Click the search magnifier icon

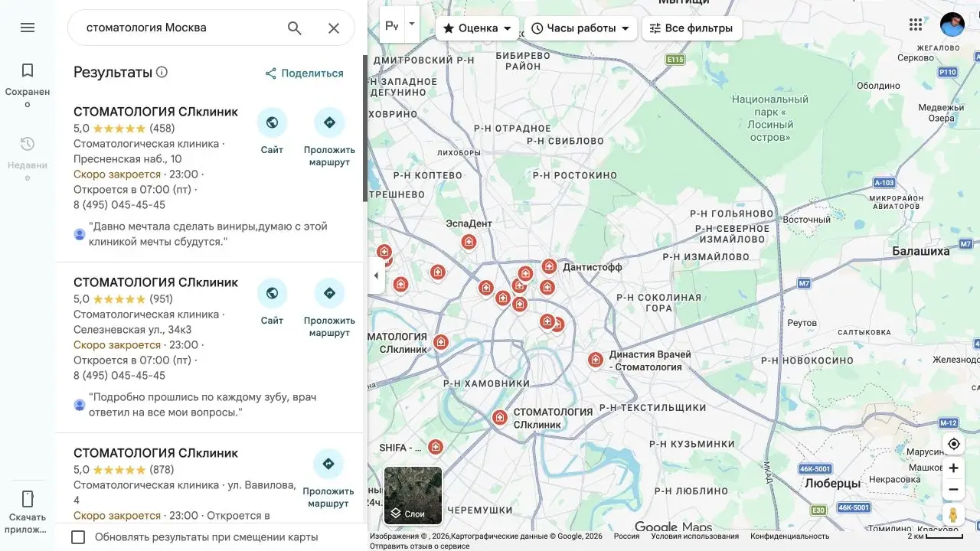295,28
